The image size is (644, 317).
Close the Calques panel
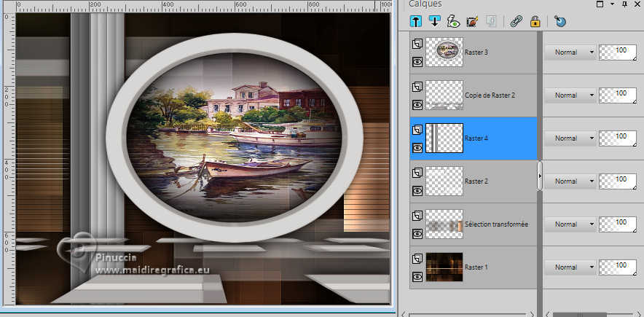click(637, 4)
